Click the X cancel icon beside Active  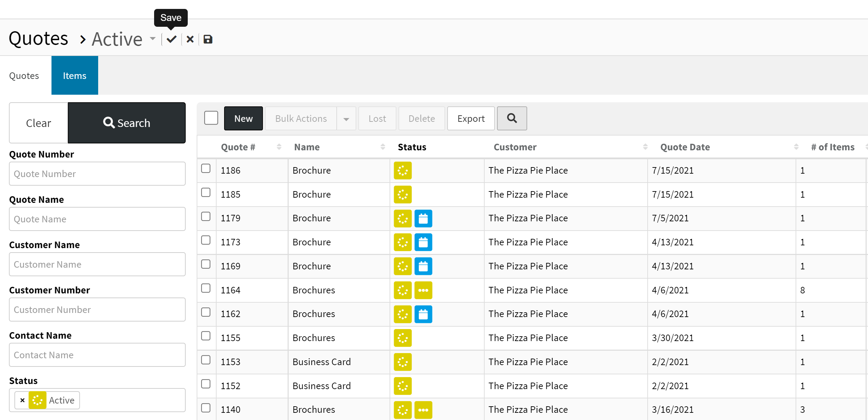tap(190, 39)
